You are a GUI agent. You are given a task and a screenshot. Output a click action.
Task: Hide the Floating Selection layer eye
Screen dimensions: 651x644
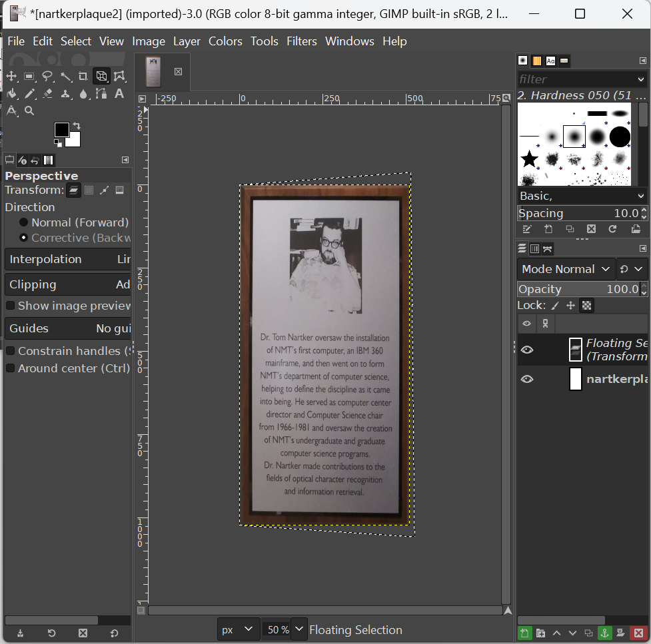[x=527, y=350]
